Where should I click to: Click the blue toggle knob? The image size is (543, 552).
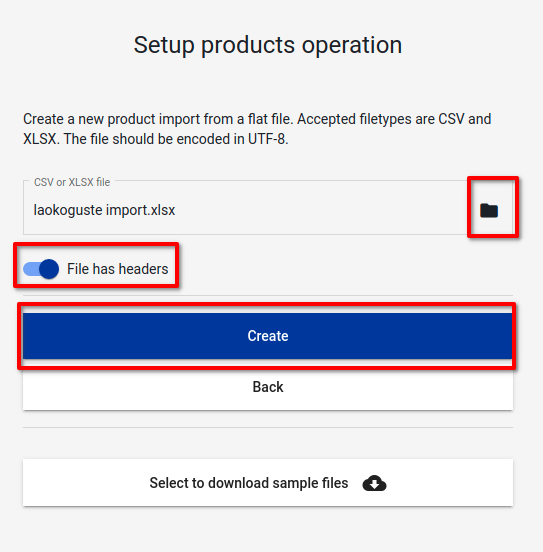(49, 269)
